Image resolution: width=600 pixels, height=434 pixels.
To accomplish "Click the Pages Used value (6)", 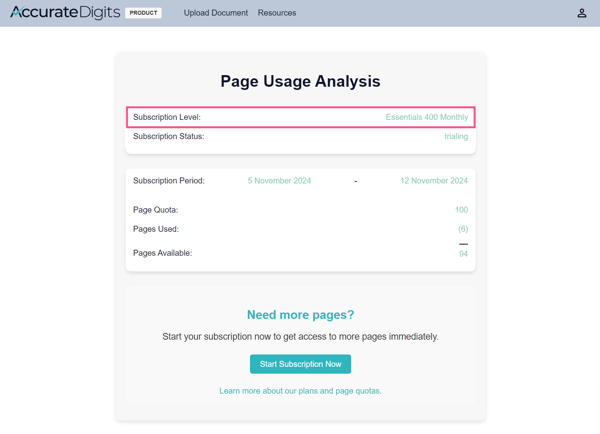I will point(463,229).
